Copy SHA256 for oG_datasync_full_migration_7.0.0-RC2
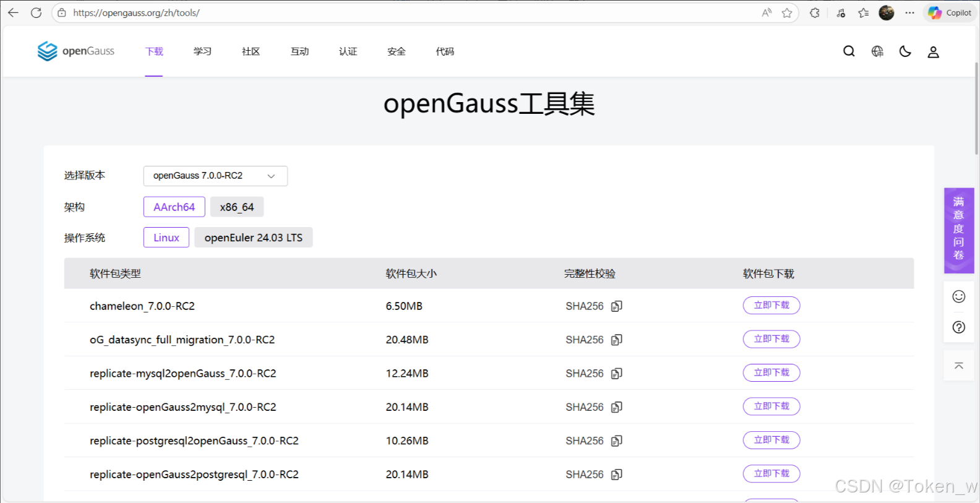Viewport: 980px width, 503px height. coord(616,340)
